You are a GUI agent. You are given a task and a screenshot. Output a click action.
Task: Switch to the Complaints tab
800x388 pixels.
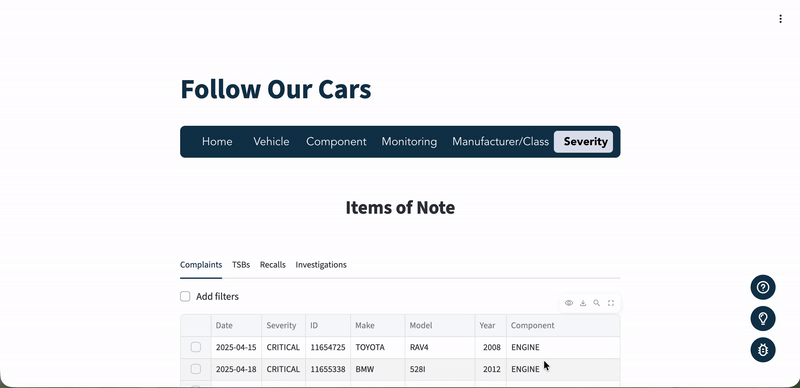(201, 264)
